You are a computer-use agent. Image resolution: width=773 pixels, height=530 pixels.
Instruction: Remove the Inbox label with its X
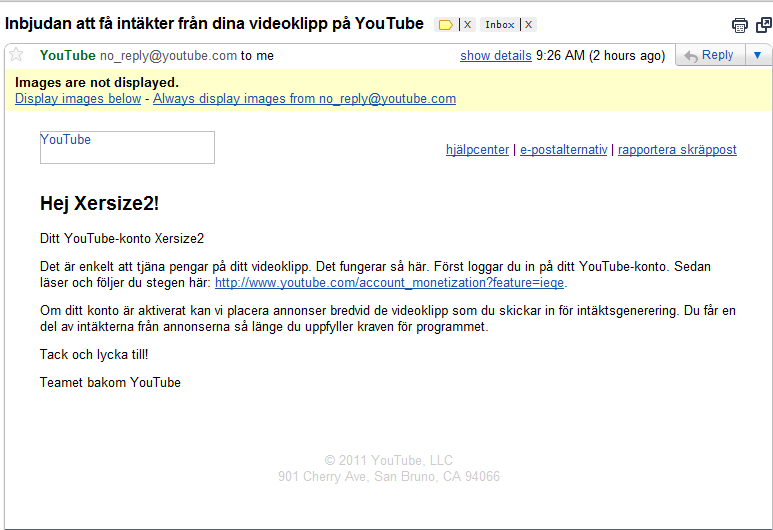528,25
